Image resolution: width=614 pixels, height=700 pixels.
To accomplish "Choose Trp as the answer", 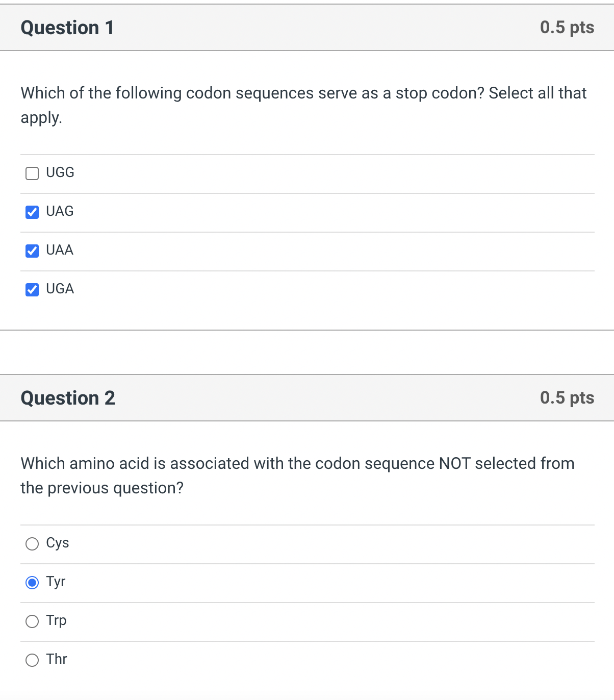I will coord(32,621).
